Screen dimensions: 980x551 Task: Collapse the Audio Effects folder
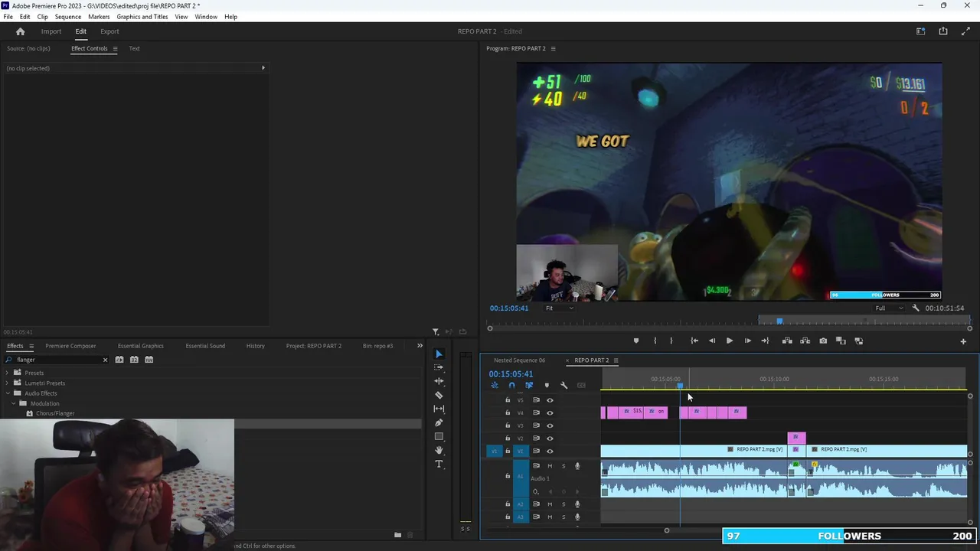tap(7, 393)
